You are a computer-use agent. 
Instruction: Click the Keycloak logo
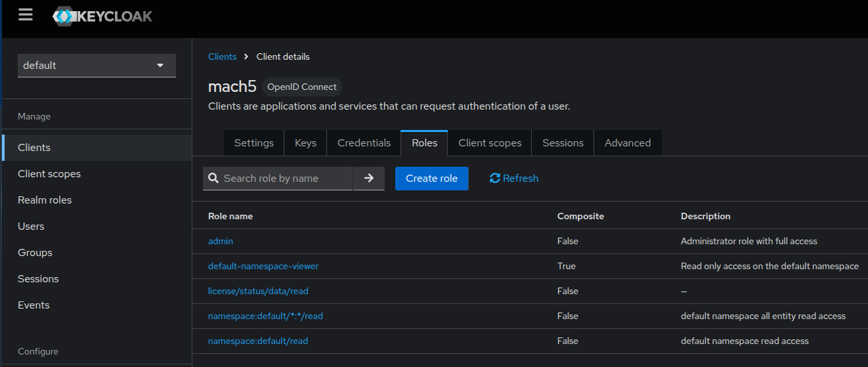(x=102, y=16)
